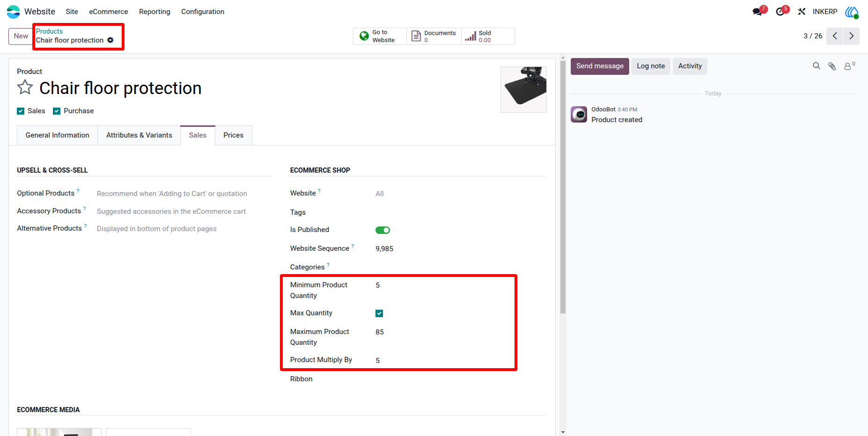
Task: Open the Optional Products selection field
Action: [x=185, y=194]
